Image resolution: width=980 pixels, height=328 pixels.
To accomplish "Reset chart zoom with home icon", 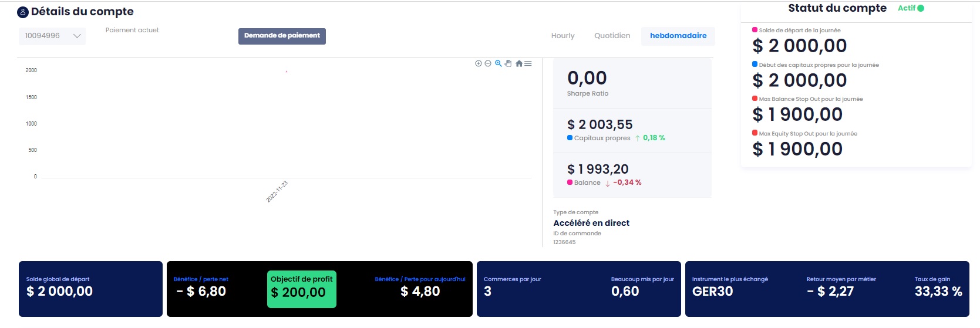I will tap(519, 63).
